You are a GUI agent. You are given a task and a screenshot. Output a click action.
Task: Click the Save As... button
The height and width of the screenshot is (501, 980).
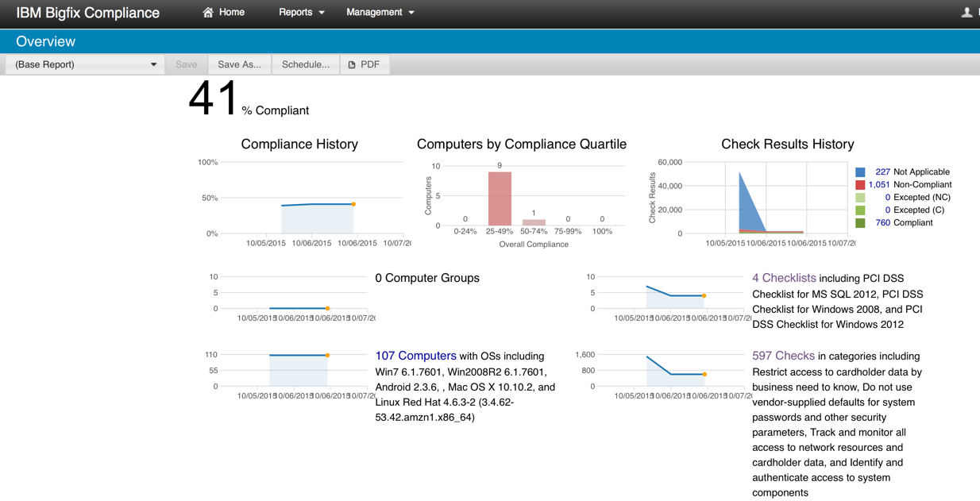[239, 64]
